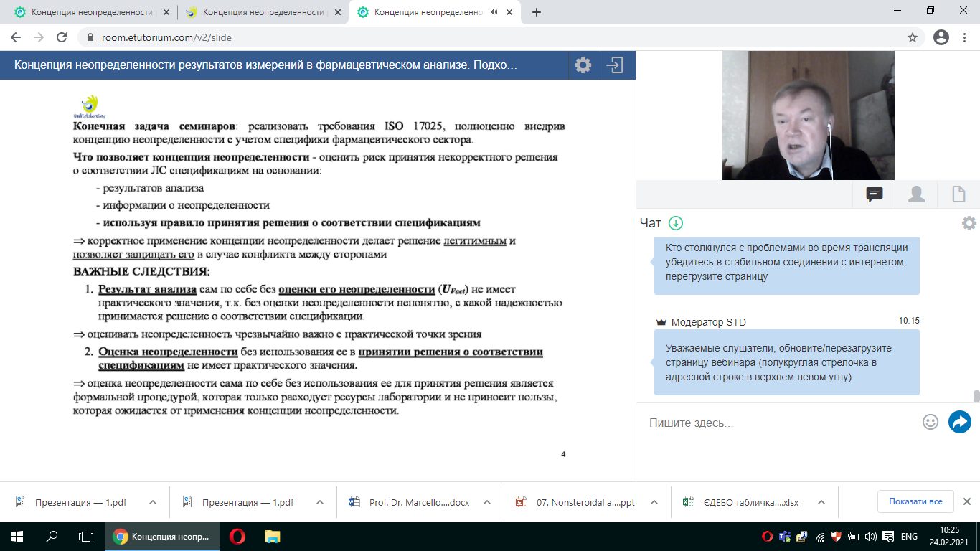Click the chat scroll-down arrow icon

675,223
